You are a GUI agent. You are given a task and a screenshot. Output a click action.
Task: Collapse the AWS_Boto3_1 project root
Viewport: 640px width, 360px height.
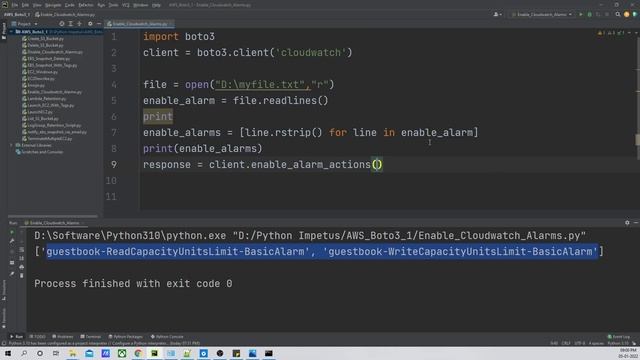tap(11, 31)
